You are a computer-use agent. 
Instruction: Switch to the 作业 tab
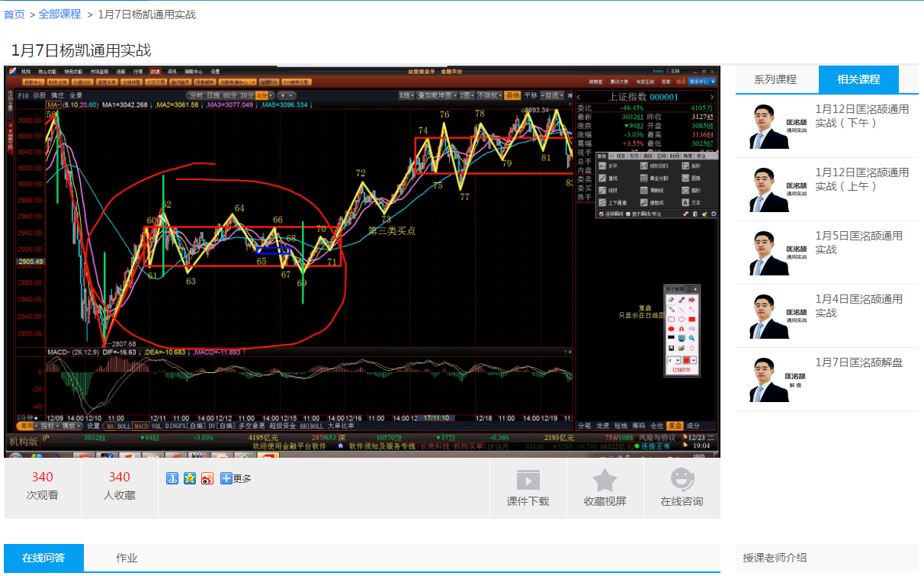127,558
